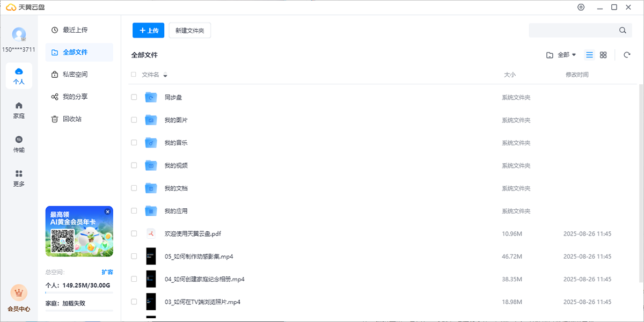This screenshot has height=322, width=644.
Task: Switch to grid view icon
Action: click(603, 54)
